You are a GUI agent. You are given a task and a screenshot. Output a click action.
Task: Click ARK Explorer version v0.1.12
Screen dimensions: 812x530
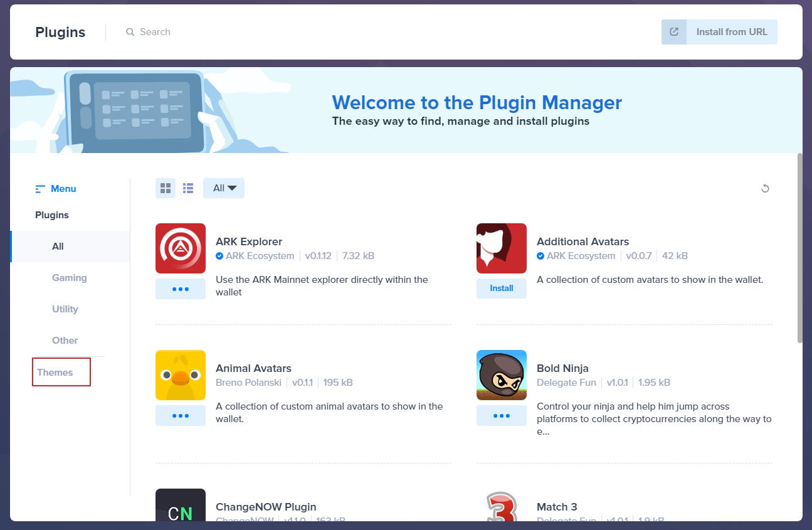[x=319, y=256]
